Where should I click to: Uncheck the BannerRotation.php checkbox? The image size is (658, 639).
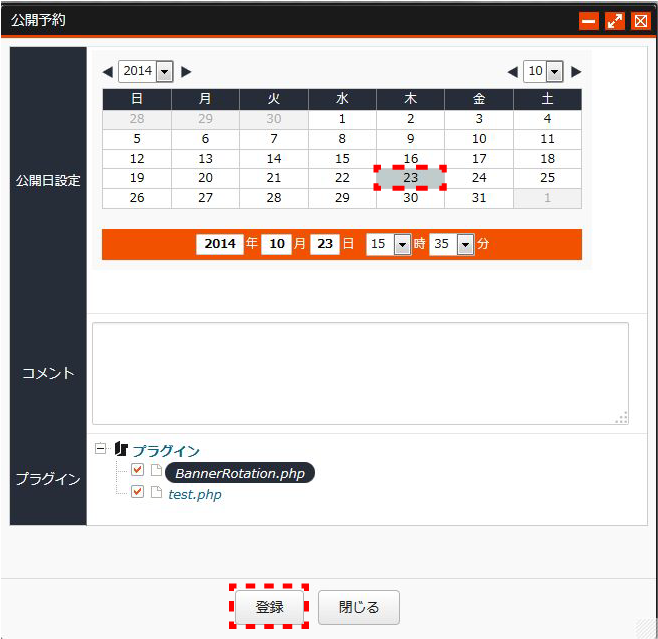137,469
